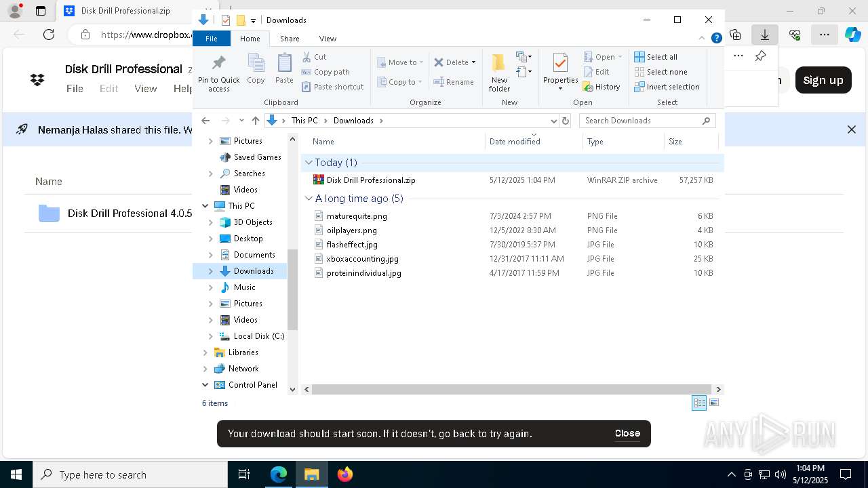Refresh the Downloads address bar
The height and width of the screenshot is (488, 868).
[566, 121]
